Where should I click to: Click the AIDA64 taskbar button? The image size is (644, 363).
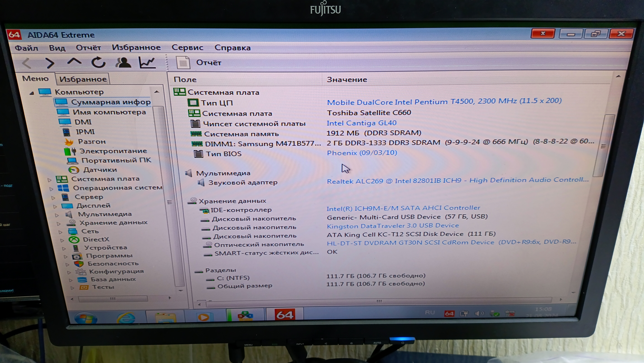(285, 315)
